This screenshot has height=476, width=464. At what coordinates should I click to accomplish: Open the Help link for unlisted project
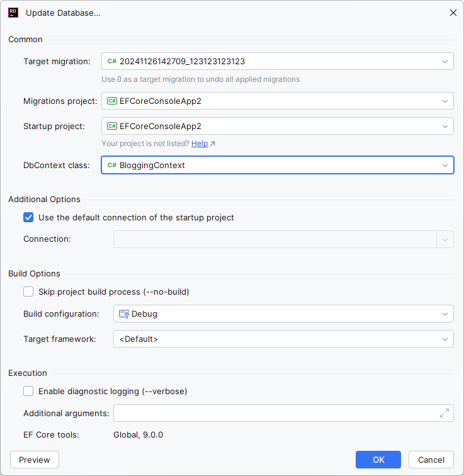(x=200, y=144)
